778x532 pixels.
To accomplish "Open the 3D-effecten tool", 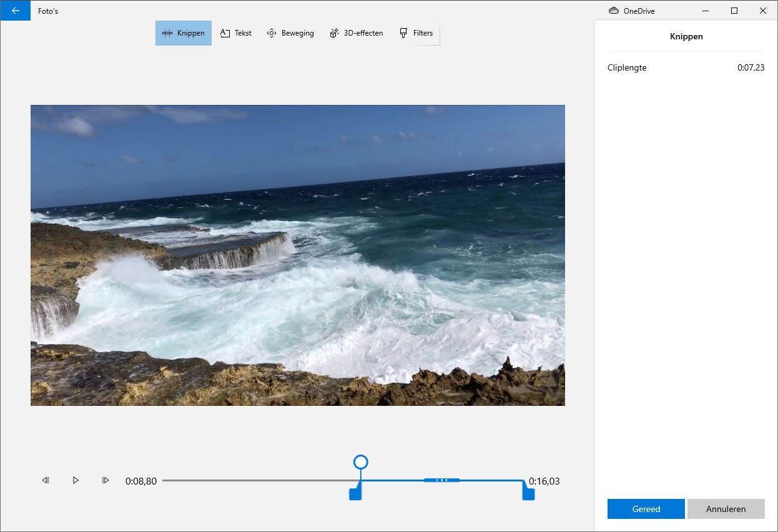I will 357,33.
